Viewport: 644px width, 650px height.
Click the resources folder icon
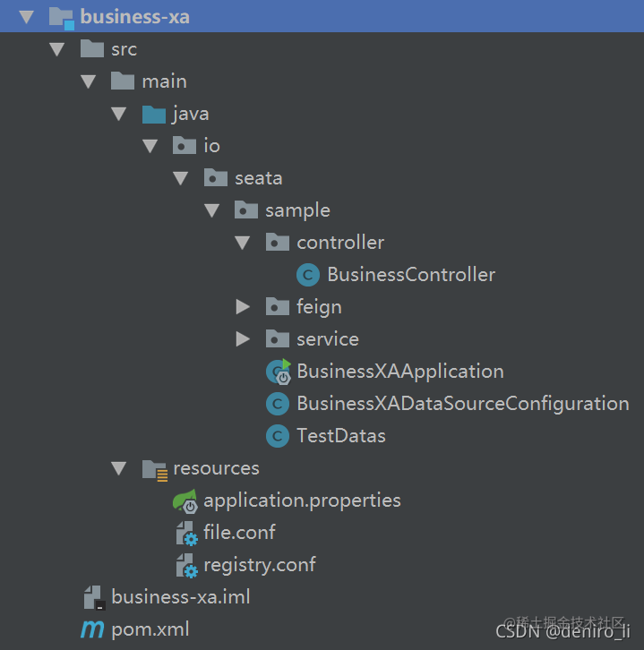pyautogui.click(x=155, y=470)
